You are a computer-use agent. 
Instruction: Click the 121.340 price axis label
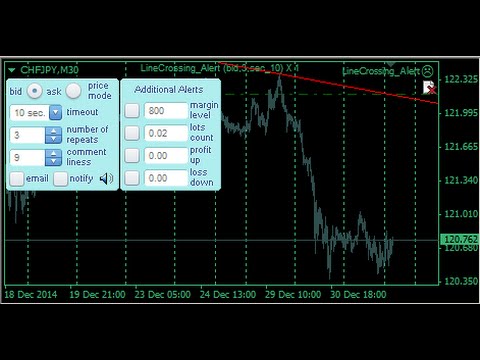(461, 180)
